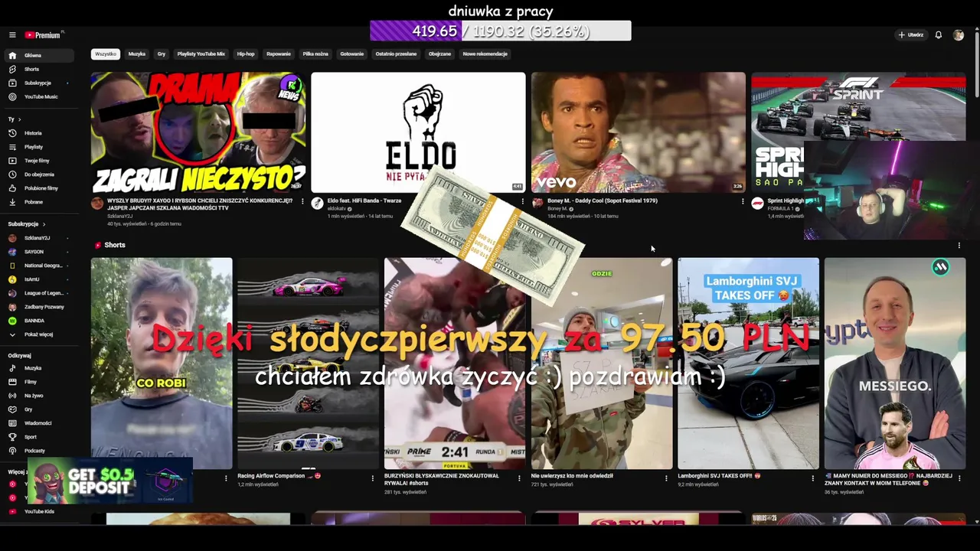Expand Subskrypcje section header
Viewport: 980px width, 551px height.
(27, 224)
